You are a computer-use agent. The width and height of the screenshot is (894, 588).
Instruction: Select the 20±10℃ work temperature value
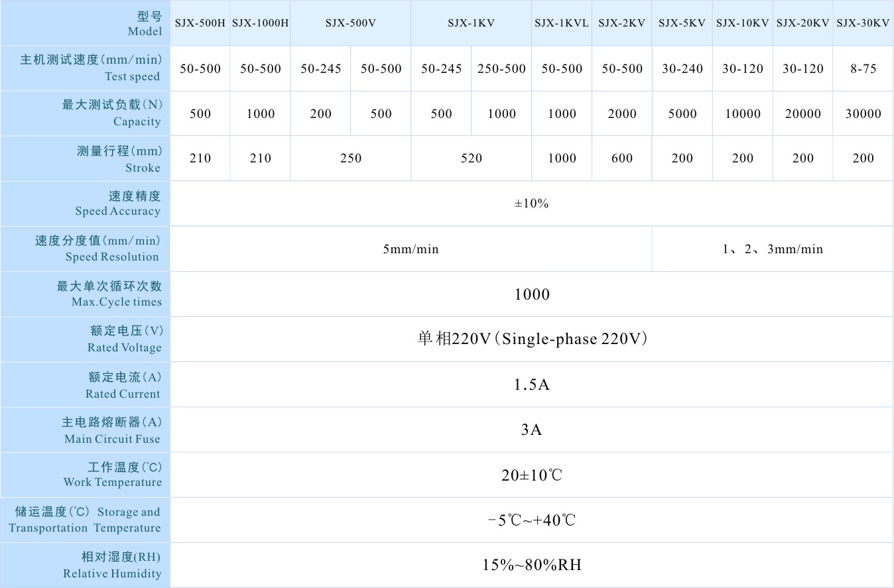tap(532, 475)
